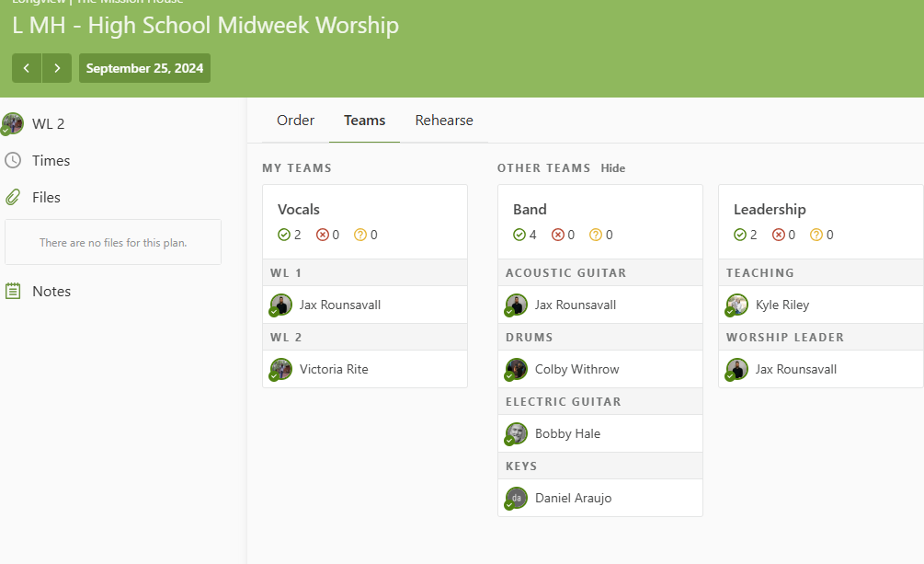
Task: Click Colby Withrow in Drums
Action: click(x=576, y=369)
